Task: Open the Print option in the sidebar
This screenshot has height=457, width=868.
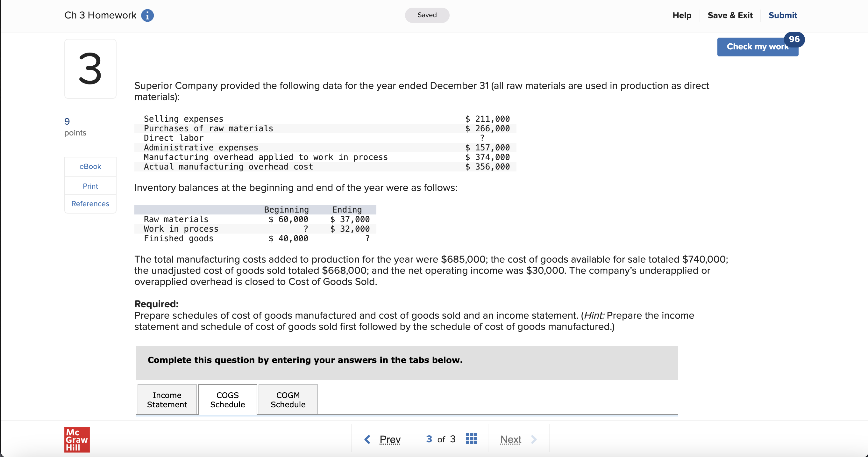Action: coord(90,185)
